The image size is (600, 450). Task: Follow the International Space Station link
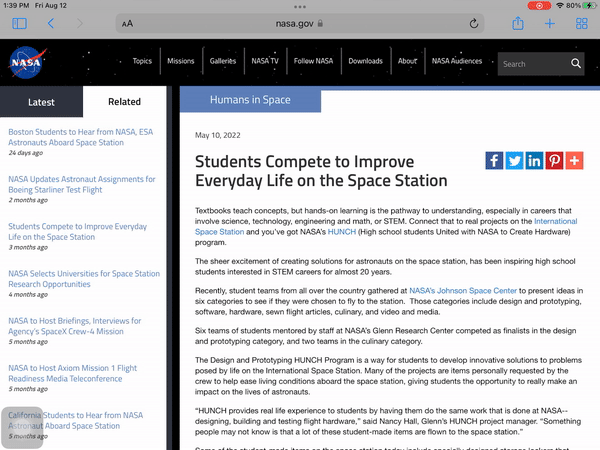[556, 221]
